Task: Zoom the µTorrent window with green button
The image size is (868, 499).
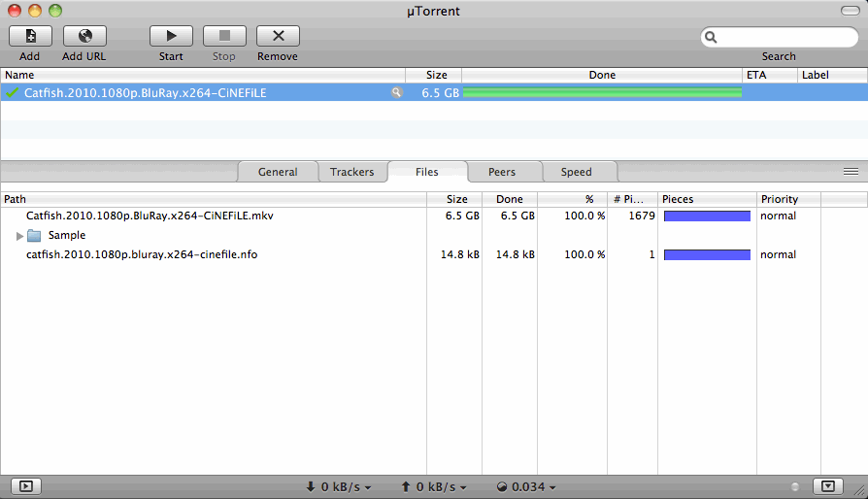Action: (x=55, y=11)
